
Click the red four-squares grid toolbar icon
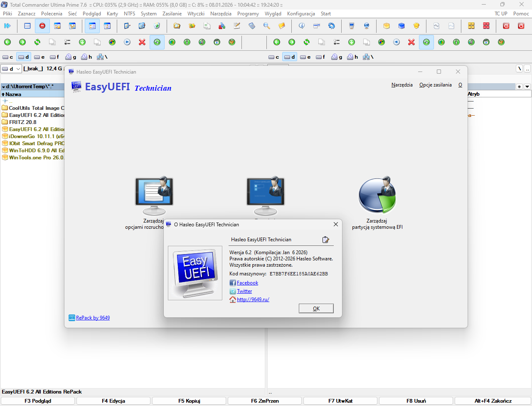[x=486, y=26]
